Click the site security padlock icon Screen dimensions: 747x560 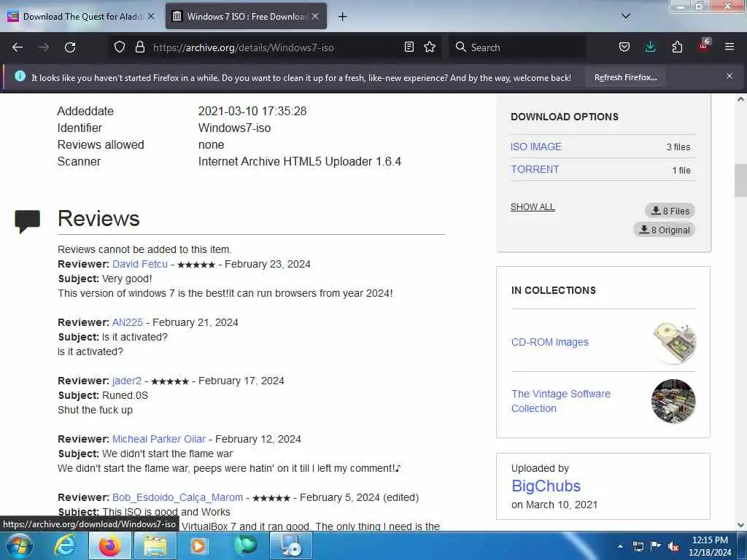tap(139, 47)
